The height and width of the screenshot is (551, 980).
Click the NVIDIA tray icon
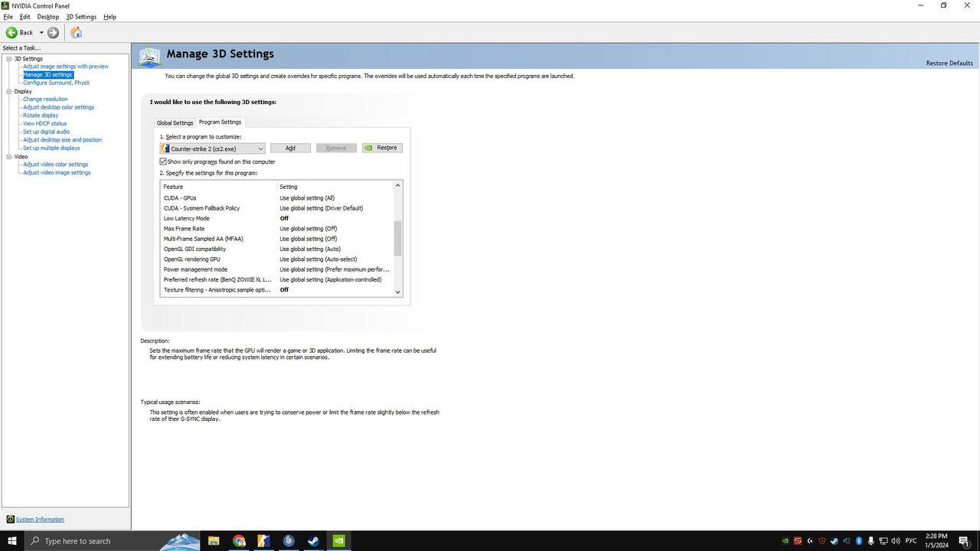pyautogui.click(x=786, y=541)
